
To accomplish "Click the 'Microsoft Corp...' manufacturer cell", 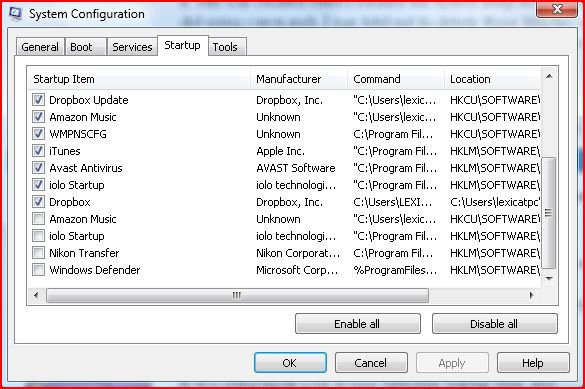I will [297, 270].
